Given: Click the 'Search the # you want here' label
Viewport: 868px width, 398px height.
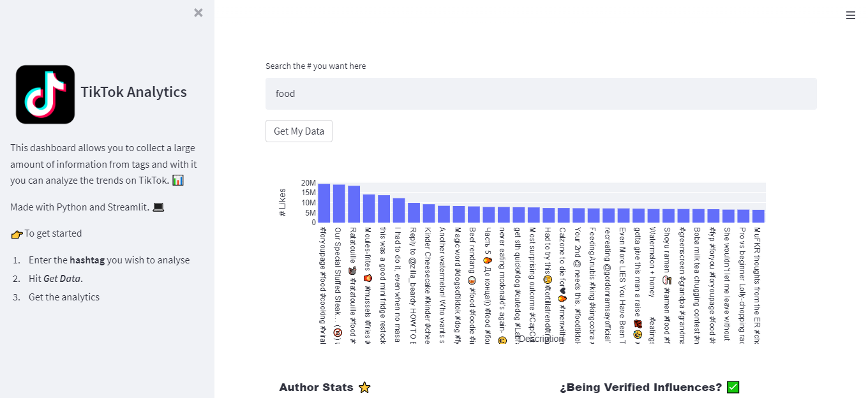Looking at the screenshot, I should (x=316, y=66).
